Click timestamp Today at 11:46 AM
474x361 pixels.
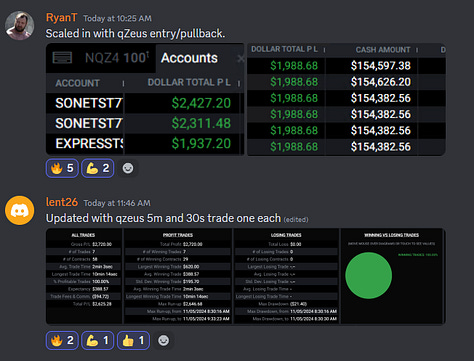point(117,203)
